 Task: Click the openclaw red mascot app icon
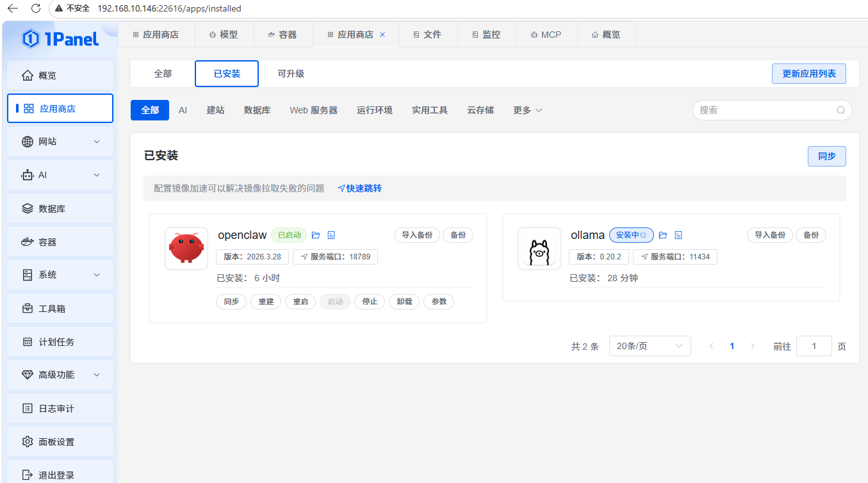186,249
